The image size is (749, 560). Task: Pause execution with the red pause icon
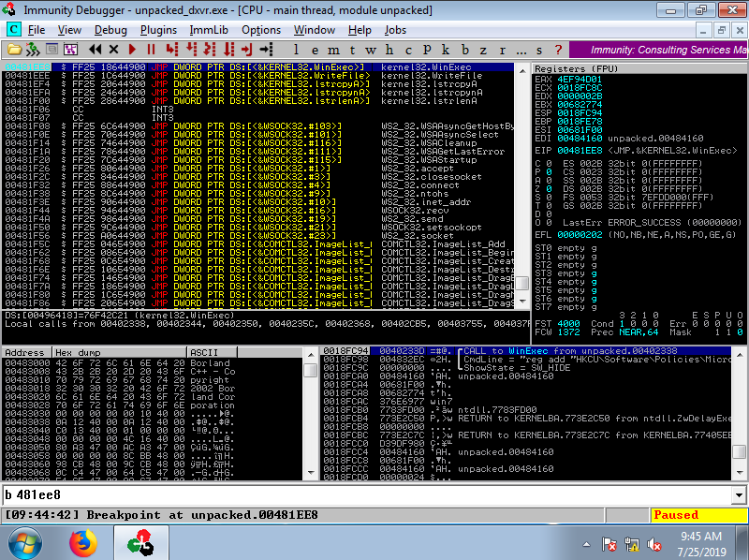[151, 50]
